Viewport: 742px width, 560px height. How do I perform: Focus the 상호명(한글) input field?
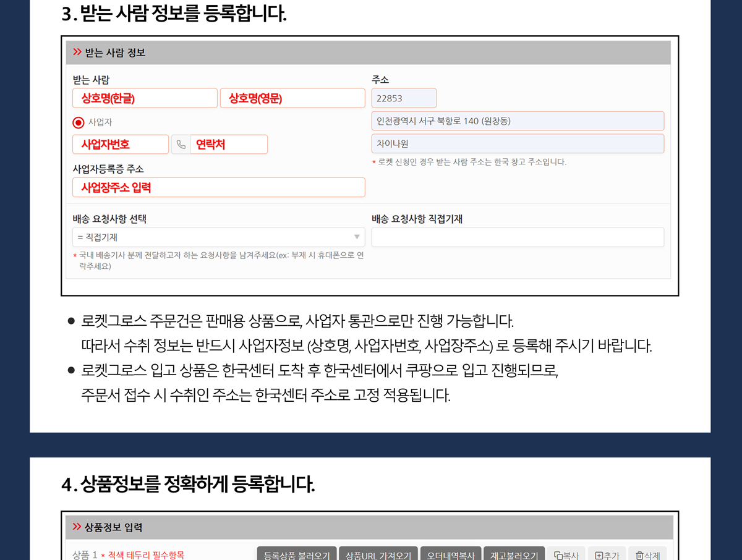pyautogui.click(x=145, y=98)
